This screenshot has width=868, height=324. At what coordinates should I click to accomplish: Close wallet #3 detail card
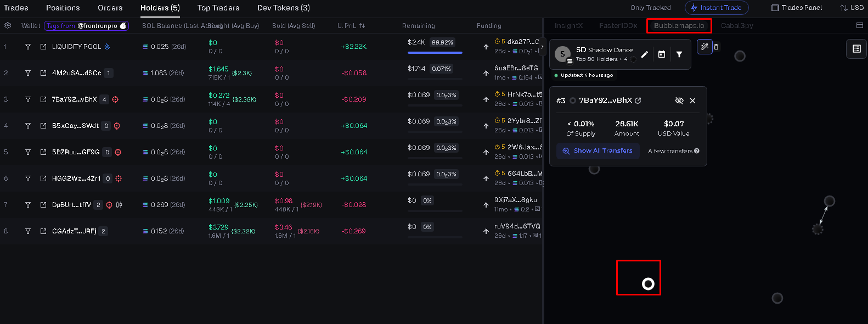[692, 100]
